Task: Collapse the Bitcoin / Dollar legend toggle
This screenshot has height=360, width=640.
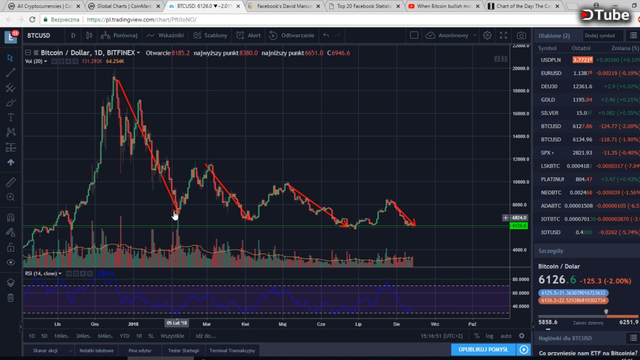Action: click(x=28, y=53)
